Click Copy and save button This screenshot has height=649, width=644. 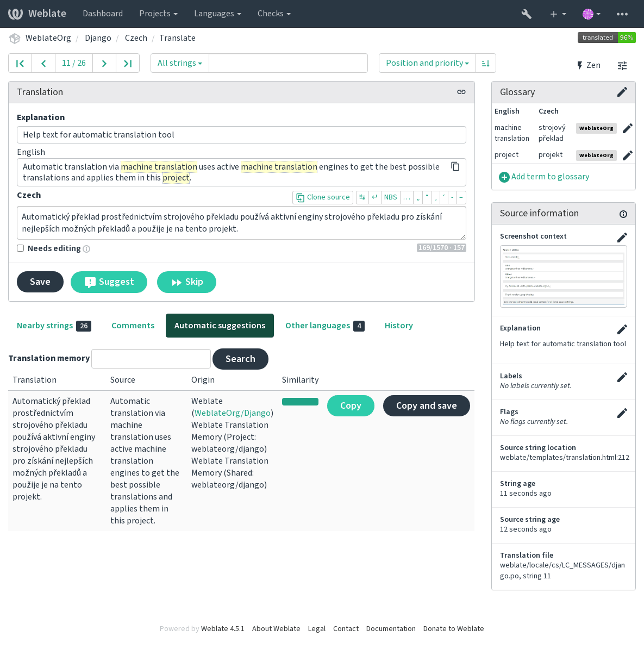coord(426,405)
